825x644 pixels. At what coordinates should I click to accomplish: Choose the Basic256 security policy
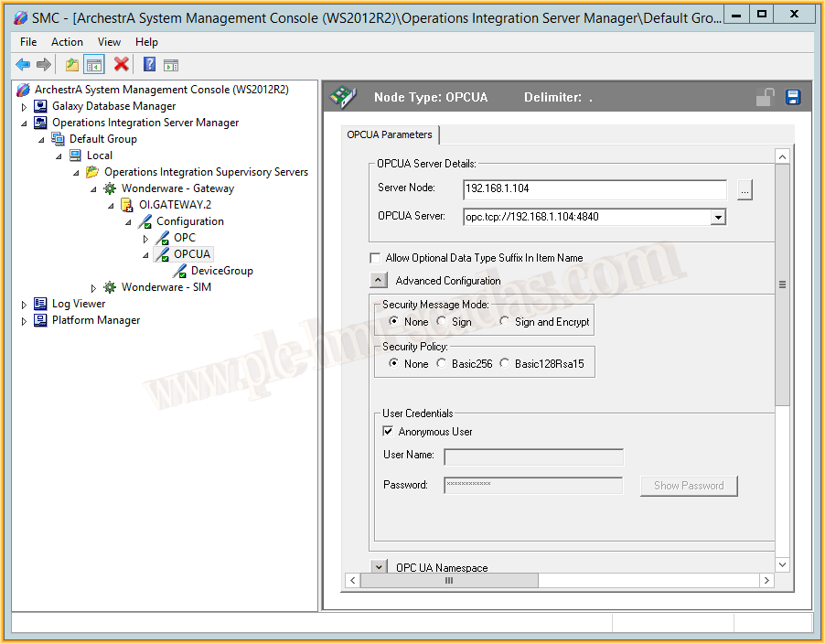coord(443,364)
